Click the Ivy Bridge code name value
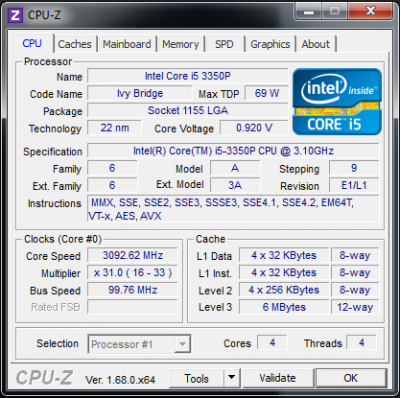This screenshot has height=398, width=400. coord(140,93)
